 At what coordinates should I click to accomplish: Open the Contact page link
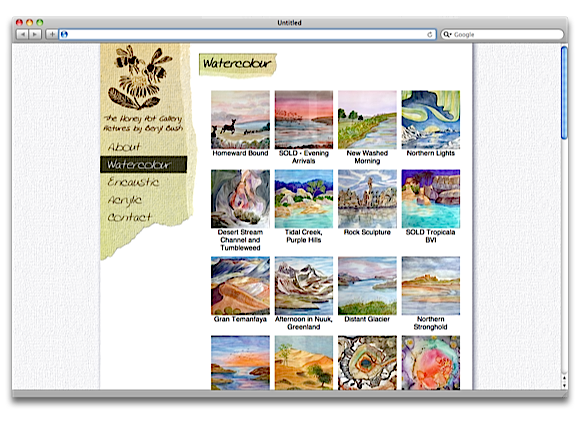(129, 217)
